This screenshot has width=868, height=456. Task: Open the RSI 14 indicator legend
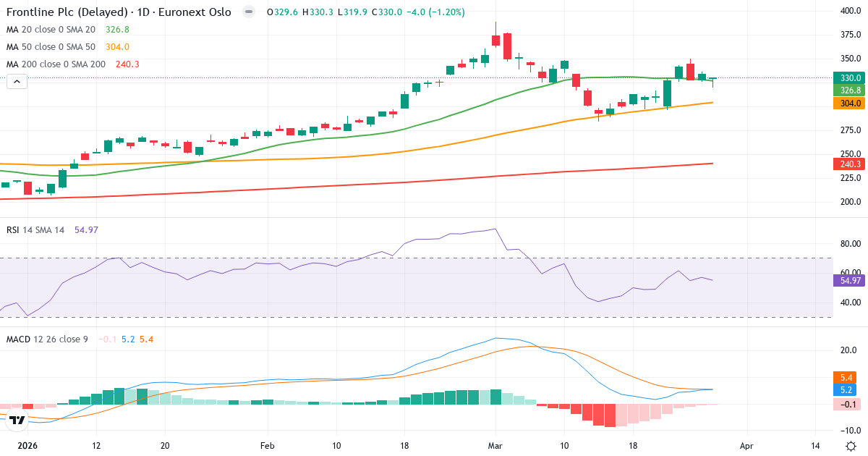pos(35,230)
